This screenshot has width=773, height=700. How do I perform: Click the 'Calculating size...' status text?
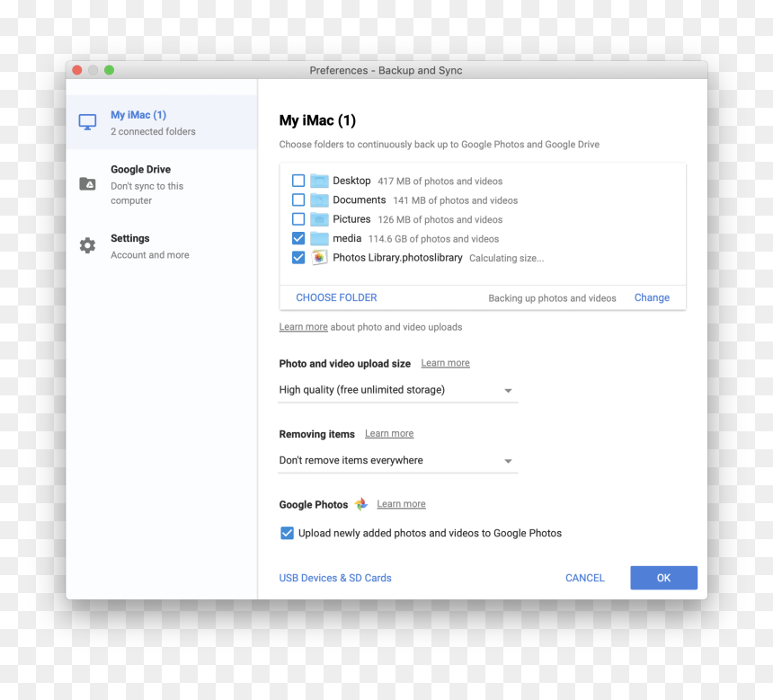coord(507,258)
